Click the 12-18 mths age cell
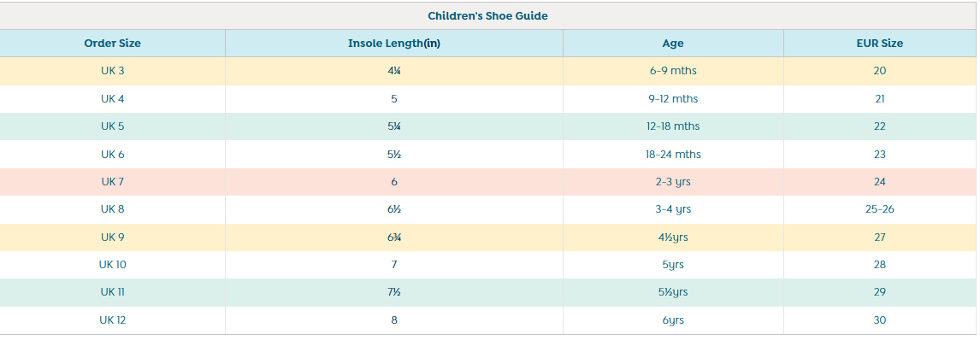 coord(673,126)
